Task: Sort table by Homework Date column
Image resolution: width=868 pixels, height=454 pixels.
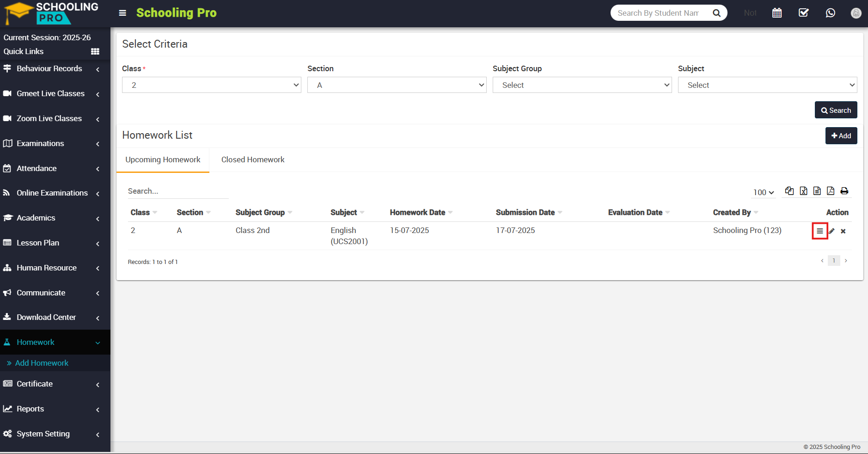Action: 422,212
